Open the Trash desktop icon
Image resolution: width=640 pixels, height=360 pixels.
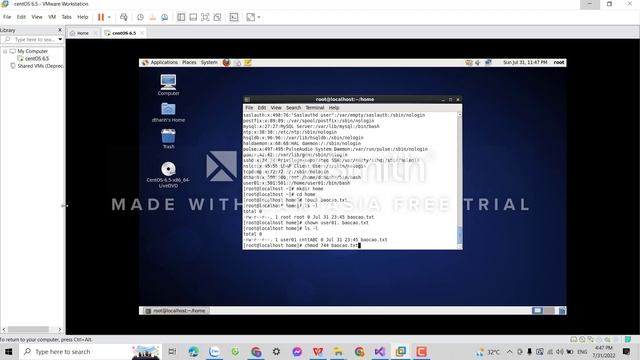pyautogui.click(x=168, y=139)
